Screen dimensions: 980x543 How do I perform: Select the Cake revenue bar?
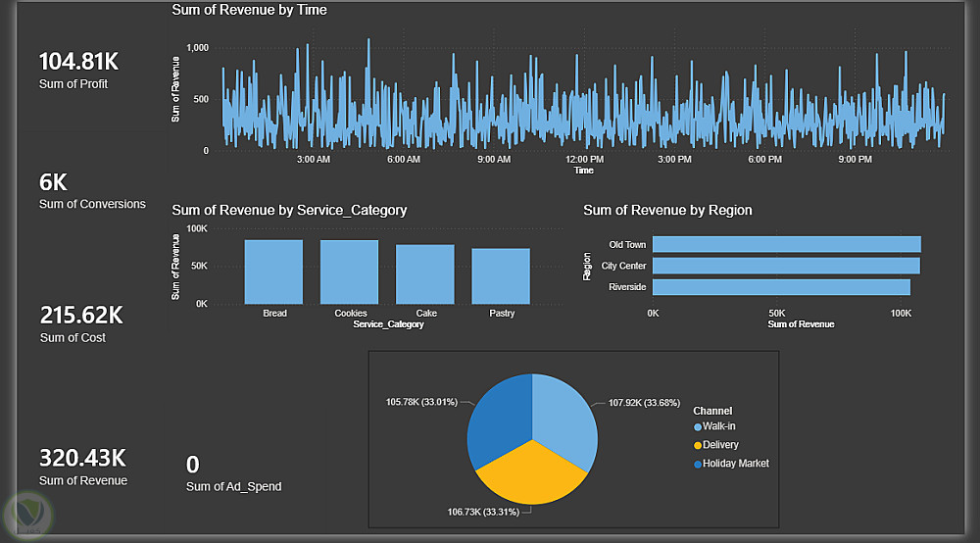pos(425,274)
